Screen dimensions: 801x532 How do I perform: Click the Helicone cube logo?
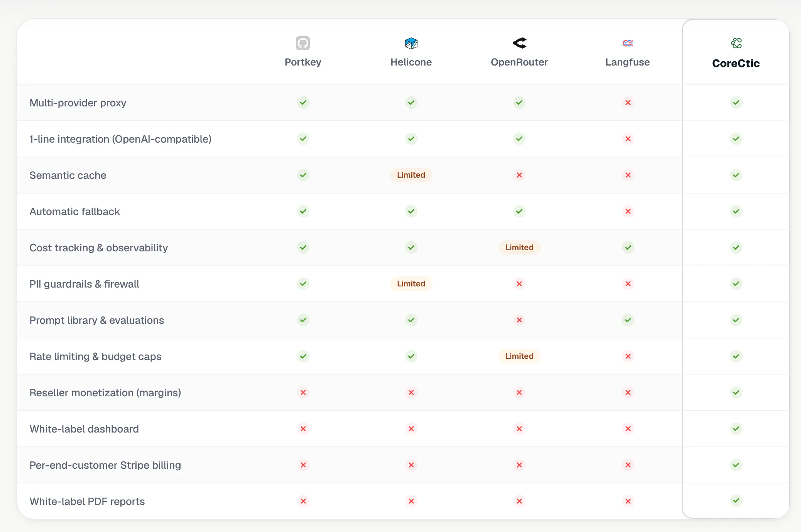(x=411, y=43)
